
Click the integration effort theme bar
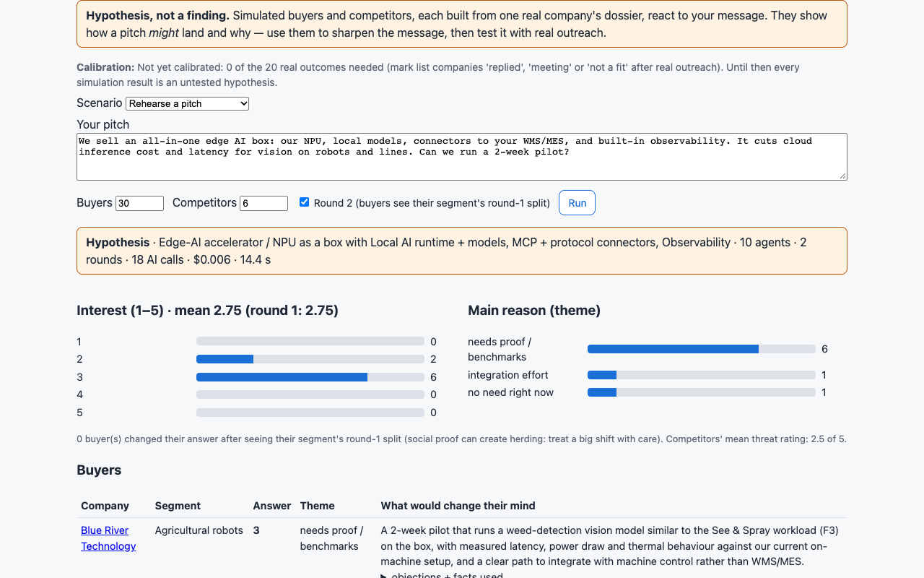[702, 375]
